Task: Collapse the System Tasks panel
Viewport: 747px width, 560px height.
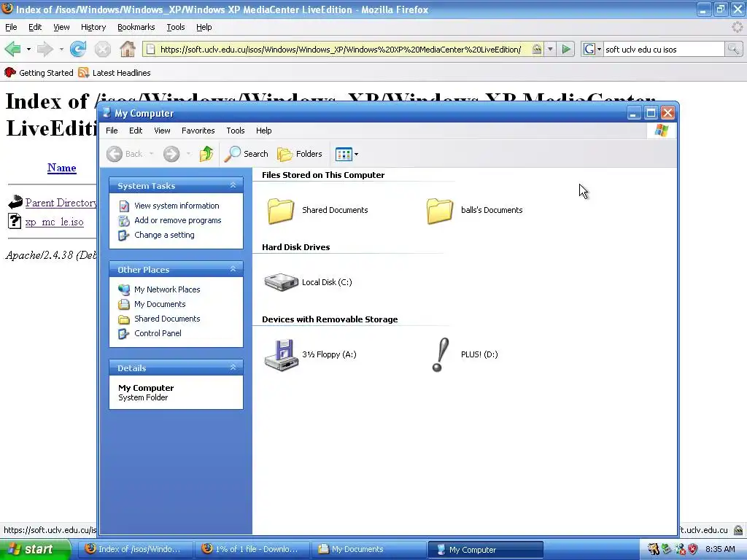Action: pos(233,185)
